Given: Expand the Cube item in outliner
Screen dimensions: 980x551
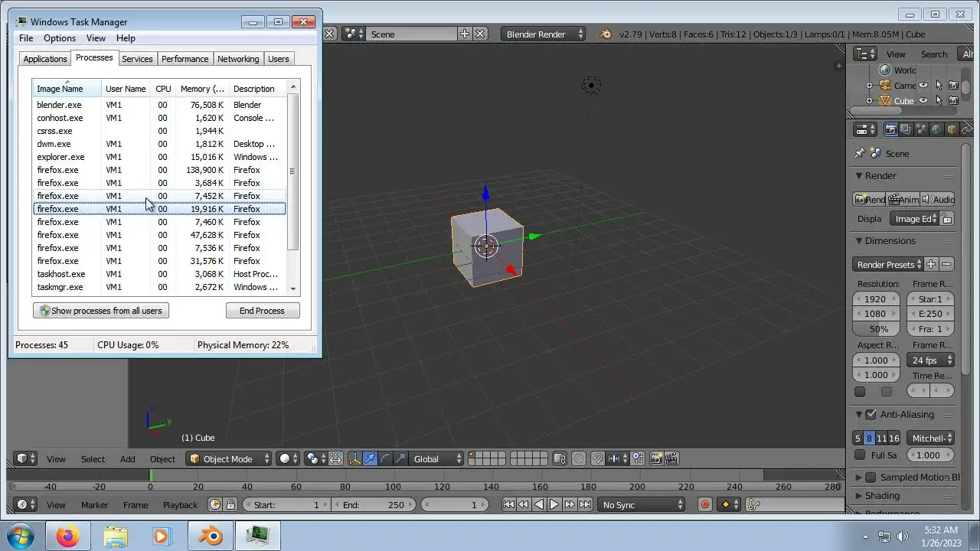Looking at the screenshot, I should (869, 100).
